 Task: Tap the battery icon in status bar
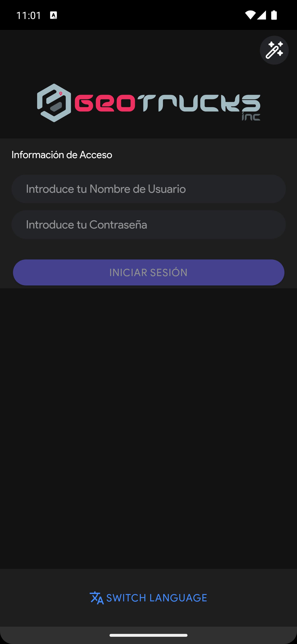(274, 15)
